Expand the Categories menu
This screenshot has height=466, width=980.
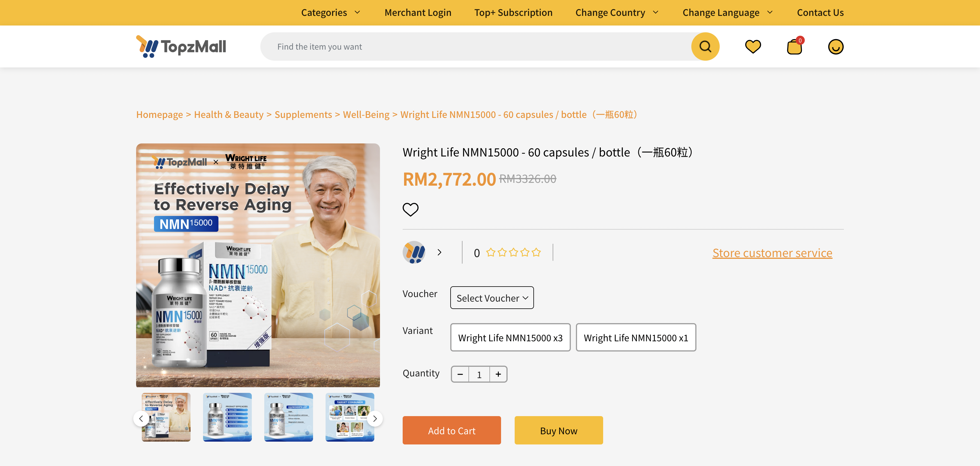pos(330,12)
